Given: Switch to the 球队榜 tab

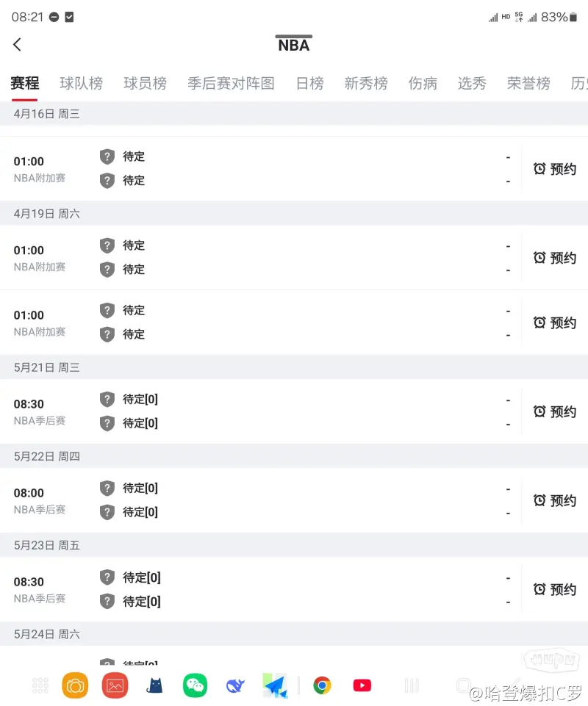Looking at the screenshot, I should point(81,84).
